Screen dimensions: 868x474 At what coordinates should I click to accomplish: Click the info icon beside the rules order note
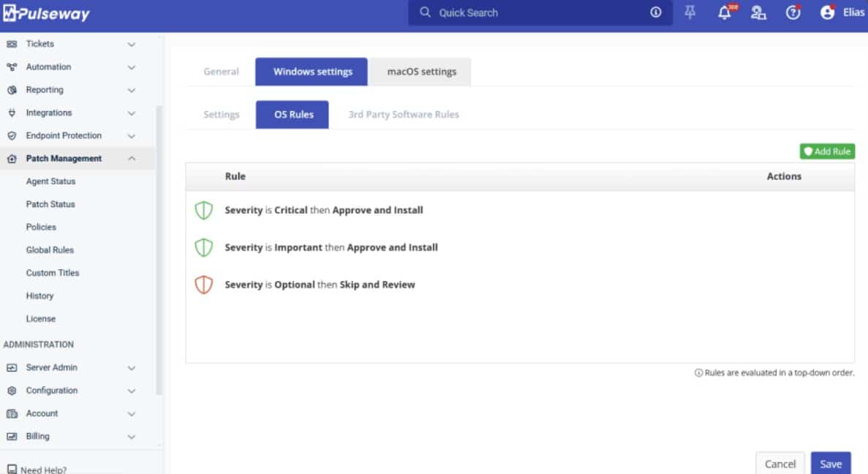[698, 372]
